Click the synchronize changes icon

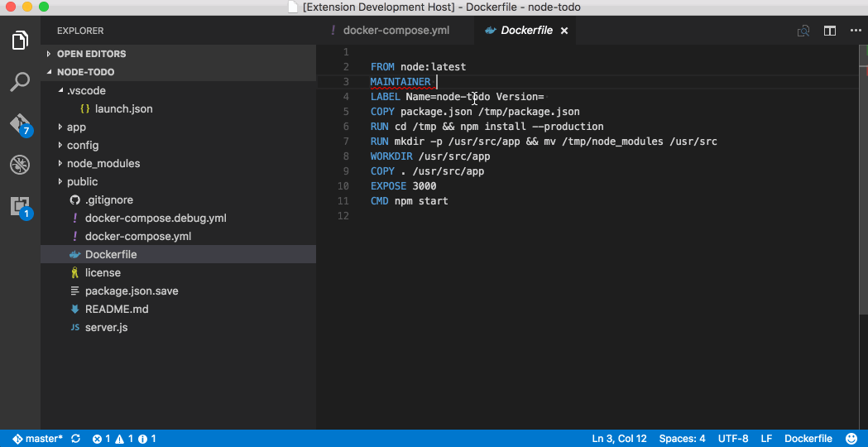click(76, 439)
